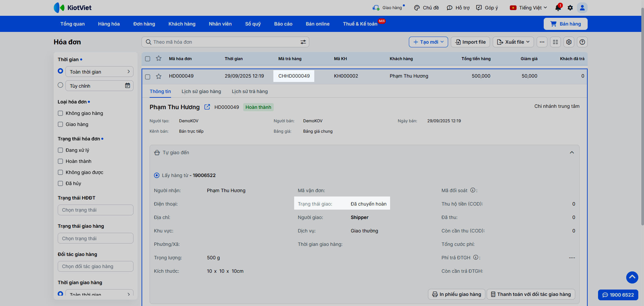Check the Đã hủy status
Image resolution: width=644 pixels, height=306 pixels.
pos(60,183)
